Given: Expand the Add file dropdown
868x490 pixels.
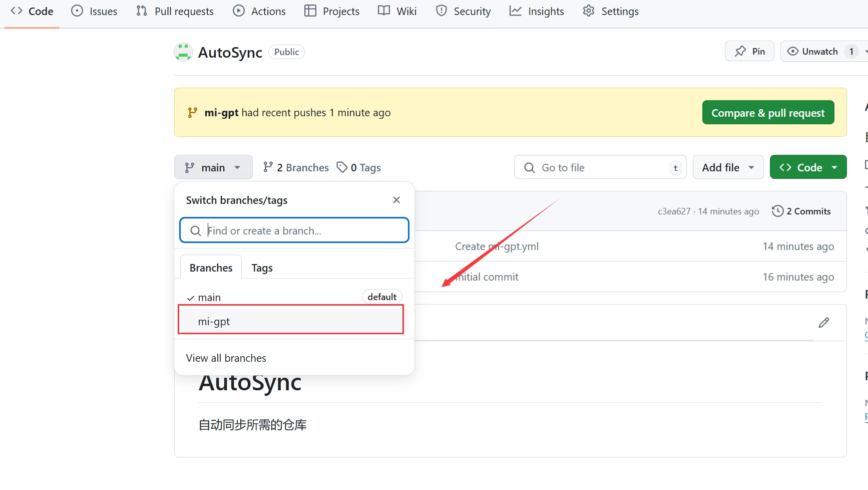Looking at the screenshot, I should 727,168.
